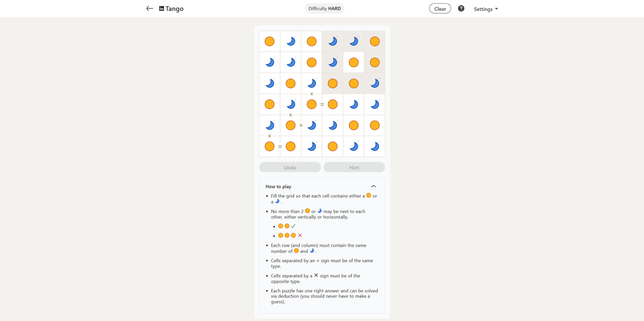Screen dimensions: 644x321
Task: Toggle the first row's third cell sun
Action: (312, 41)
